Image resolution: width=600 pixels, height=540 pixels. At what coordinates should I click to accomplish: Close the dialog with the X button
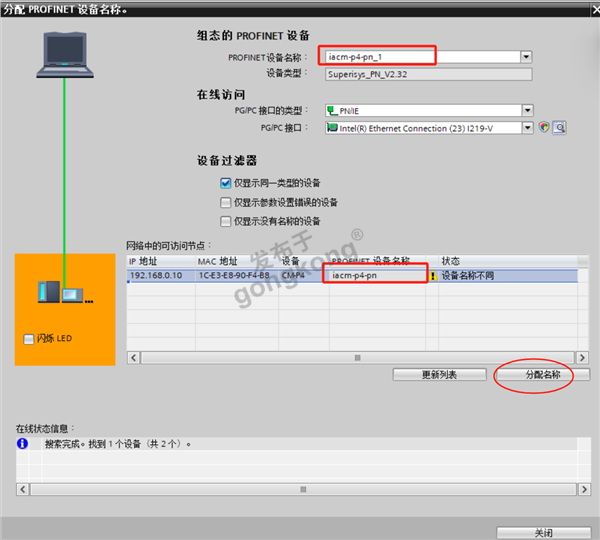[x=595, y=10]
